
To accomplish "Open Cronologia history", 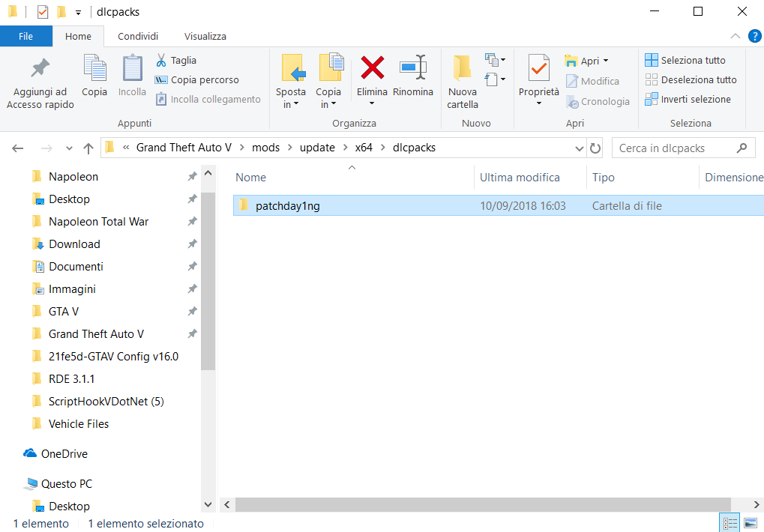I will coord(598,102).
